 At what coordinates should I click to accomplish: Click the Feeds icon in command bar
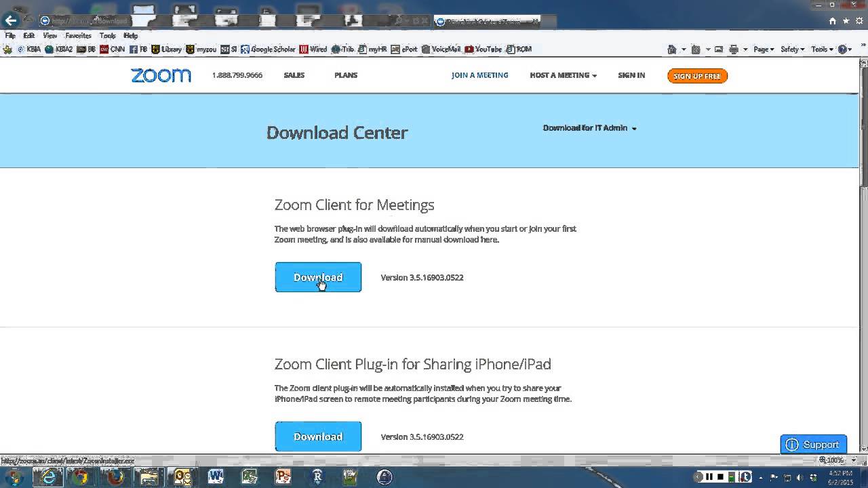(x=696, y=49)
